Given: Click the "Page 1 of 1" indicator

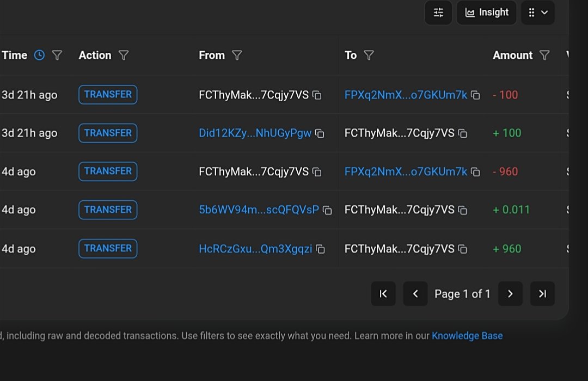Looking at the screenshot, I should click(x=462, y=294).
